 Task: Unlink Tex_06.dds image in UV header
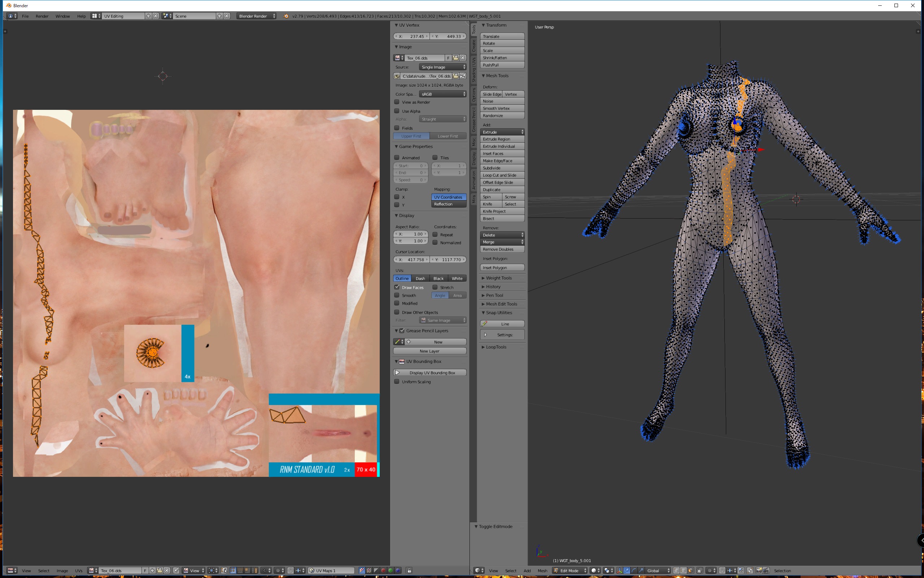coord(167,570)
